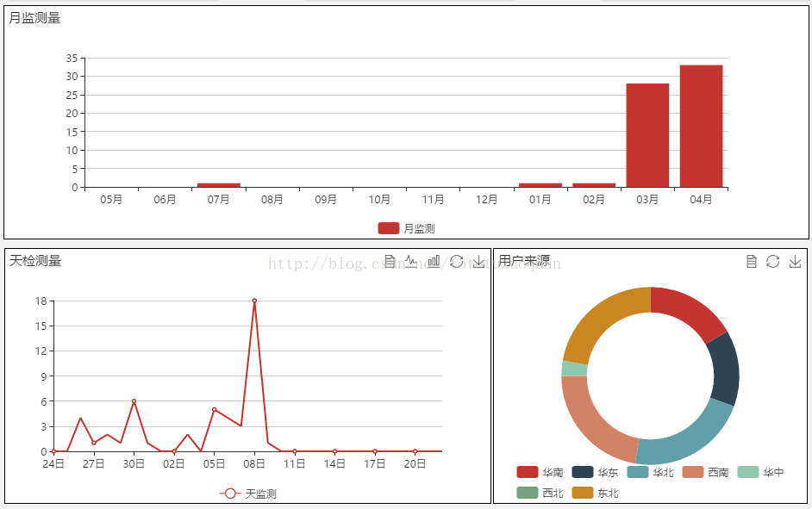This screenshot has height=509, width=812.
Task: Click the 用户来源 panel title
Action: [x=524, y=261]
